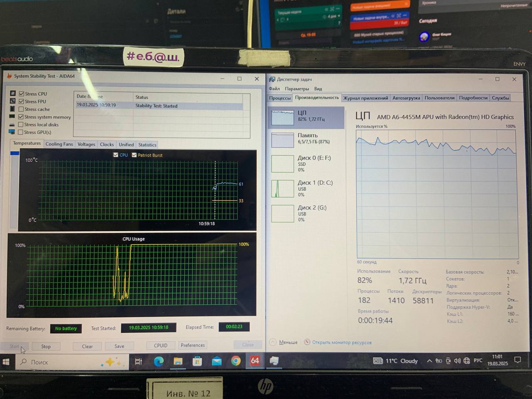532x399 pixels.
Task: Click the Task View taskbar icon
Action: [x=138, y=362]
